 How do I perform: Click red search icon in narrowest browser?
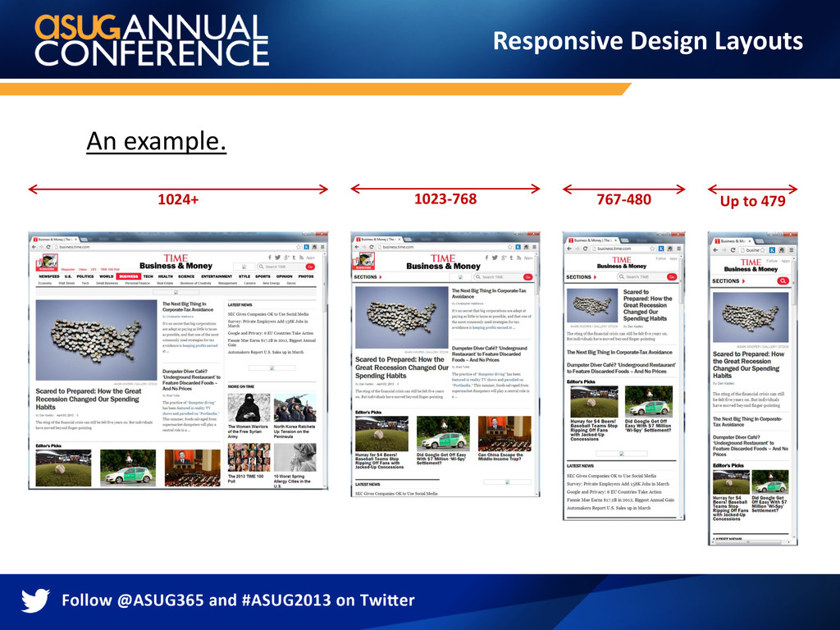tap(783, 281)
